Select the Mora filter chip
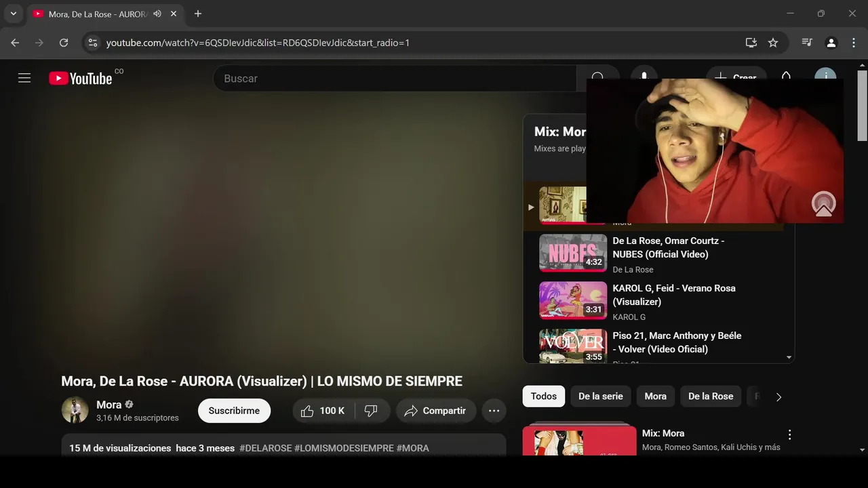The height and width of the screenshot is (488, 868). [x=655, y=396]
